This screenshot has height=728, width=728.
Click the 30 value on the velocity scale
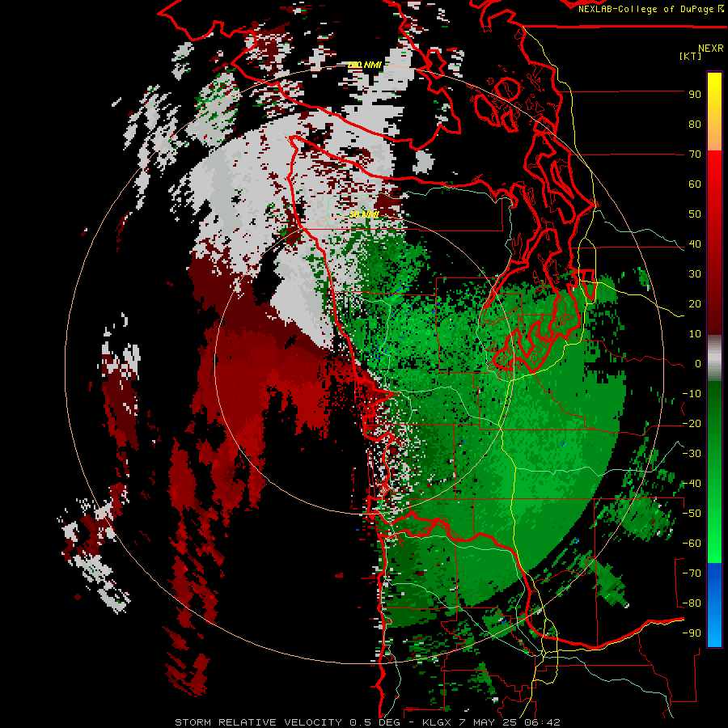(x=695, y=274)
